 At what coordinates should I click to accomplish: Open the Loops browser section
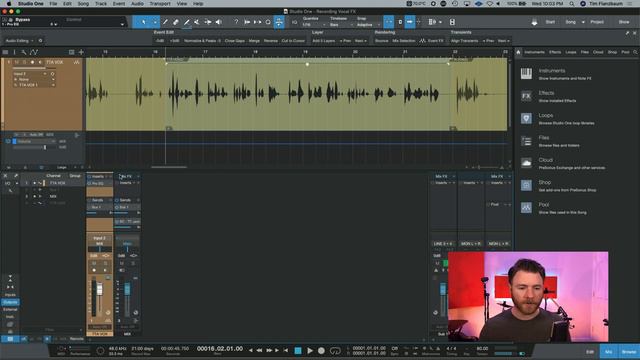(x=557, y=119)
